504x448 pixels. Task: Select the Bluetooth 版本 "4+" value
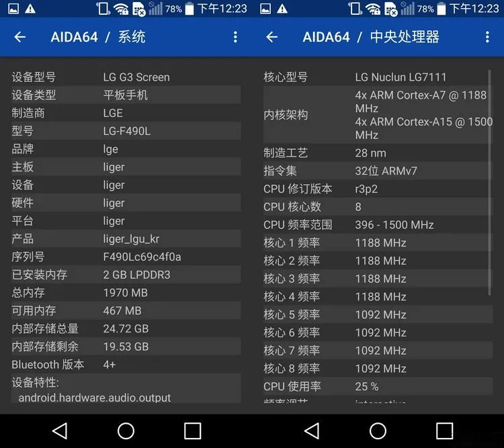click(x=110, y=365)
